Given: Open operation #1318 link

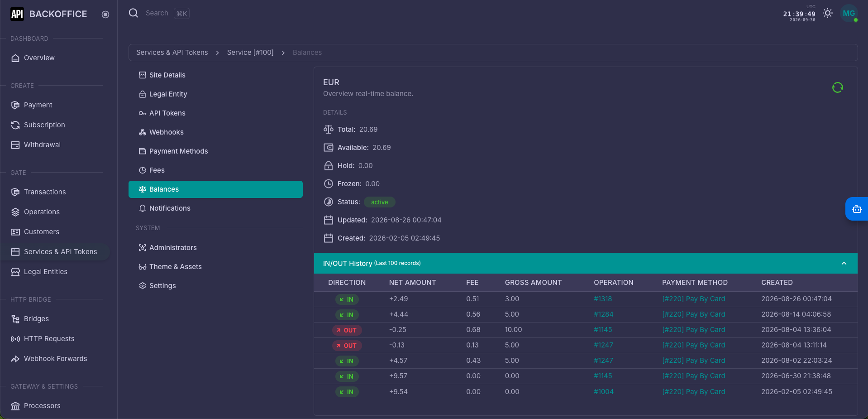Looking at the screenshot, I should click(603, 299).
